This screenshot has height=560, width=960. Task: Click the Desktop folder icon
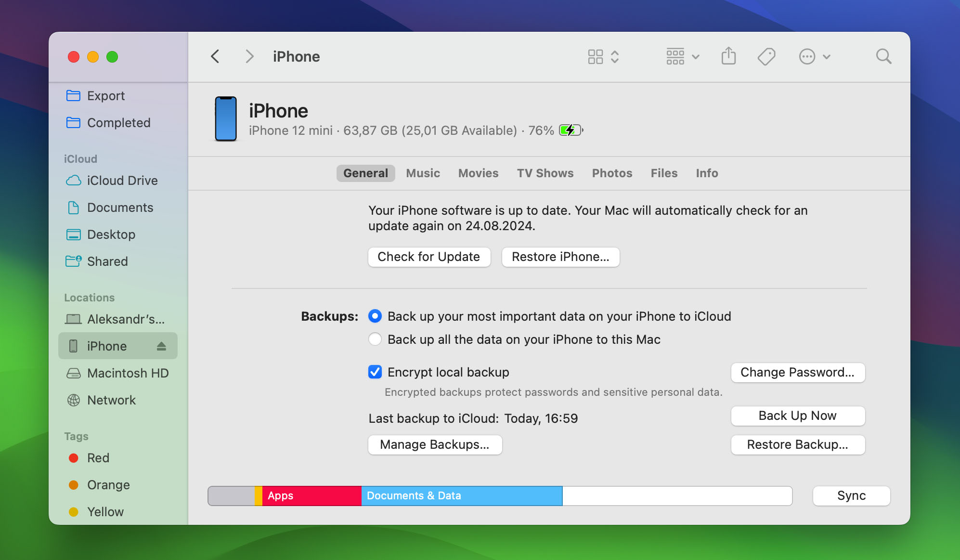74,234
